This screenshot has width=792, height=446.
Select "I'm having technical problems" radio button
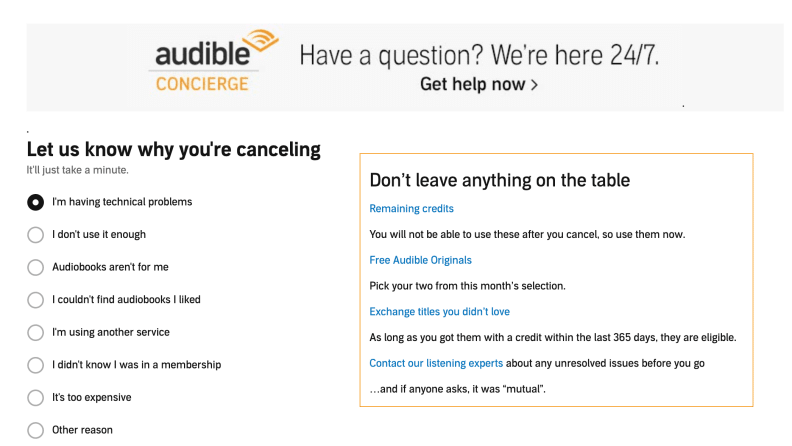tap(35, 203)
